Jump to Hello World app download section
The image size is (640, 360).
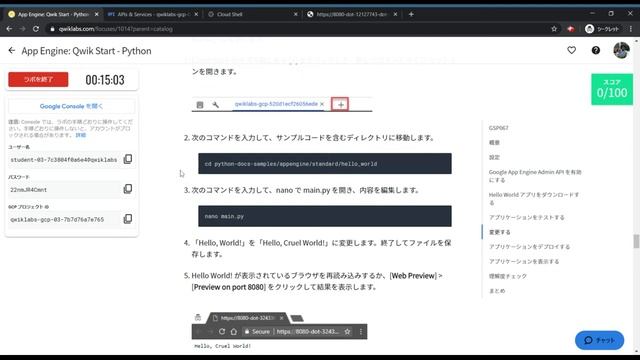[x=534, y=198]
